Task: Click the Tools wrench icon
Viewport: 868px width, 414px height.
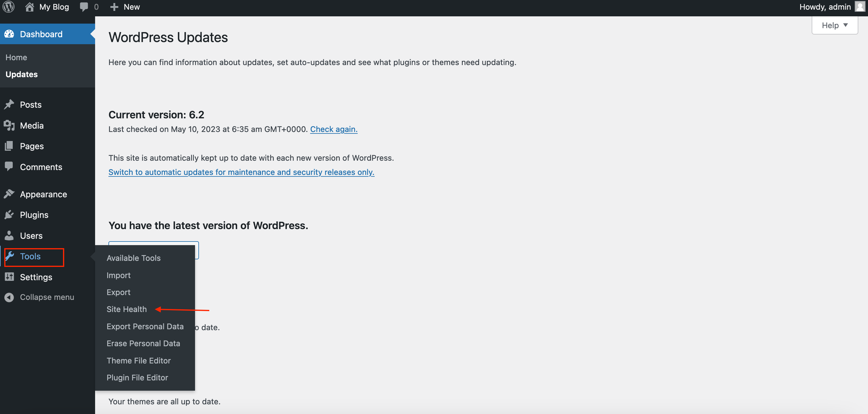Action: tap(9, 256)
